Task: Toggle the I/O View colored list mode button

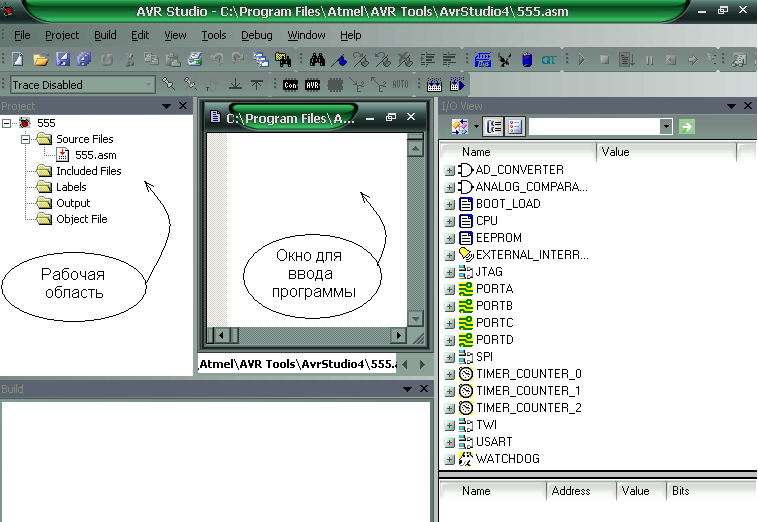Action: [515, 127]
